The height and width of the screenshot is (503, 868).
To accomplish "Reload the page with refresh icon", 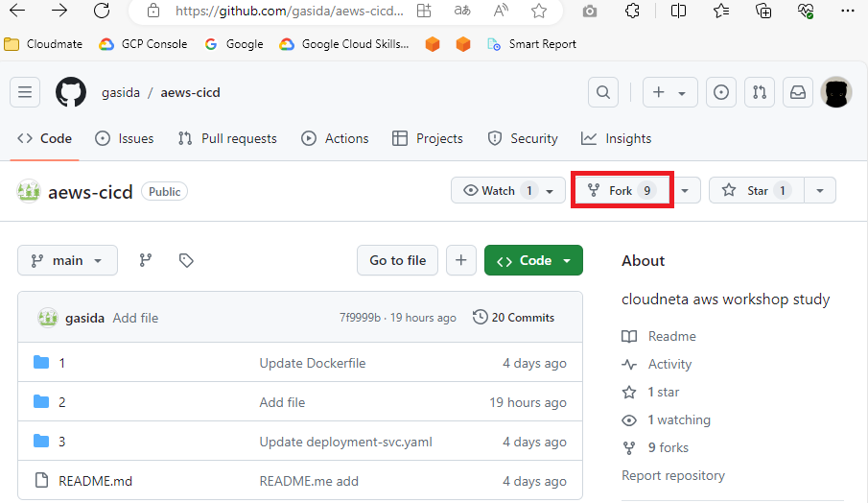I will click(x=102, y=10).
